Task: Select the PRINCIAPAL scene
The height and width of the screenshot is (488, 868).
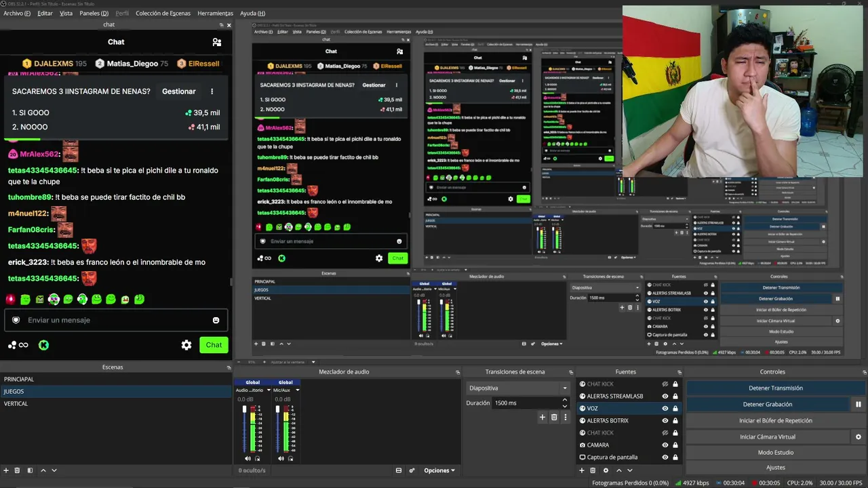Action: click(116, 380)
